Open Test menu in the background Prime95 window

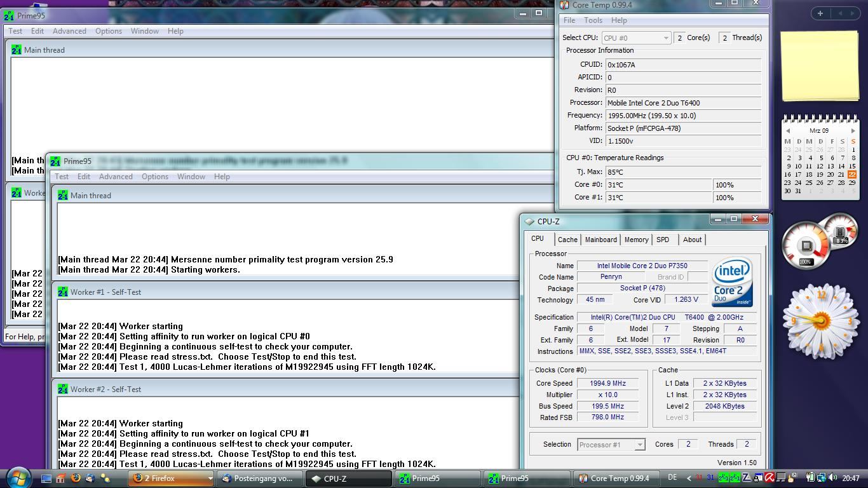(15, 30)
